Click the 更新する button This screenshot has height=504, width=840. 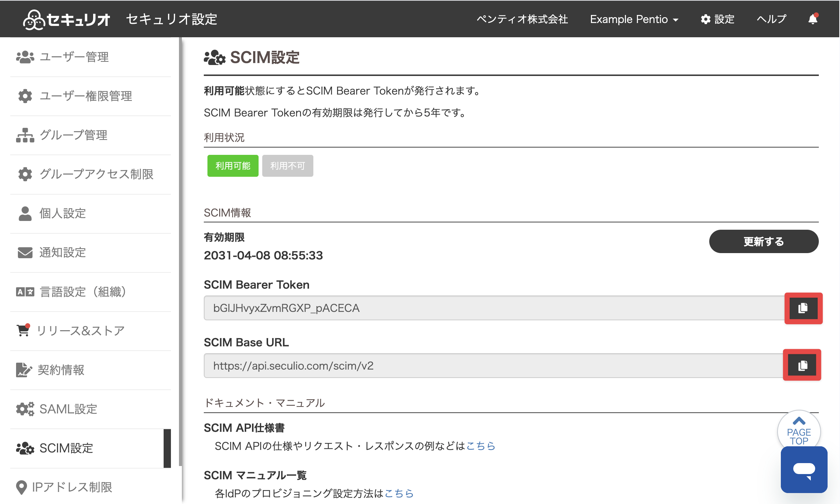pyautogui.click(x=764, y=241)
